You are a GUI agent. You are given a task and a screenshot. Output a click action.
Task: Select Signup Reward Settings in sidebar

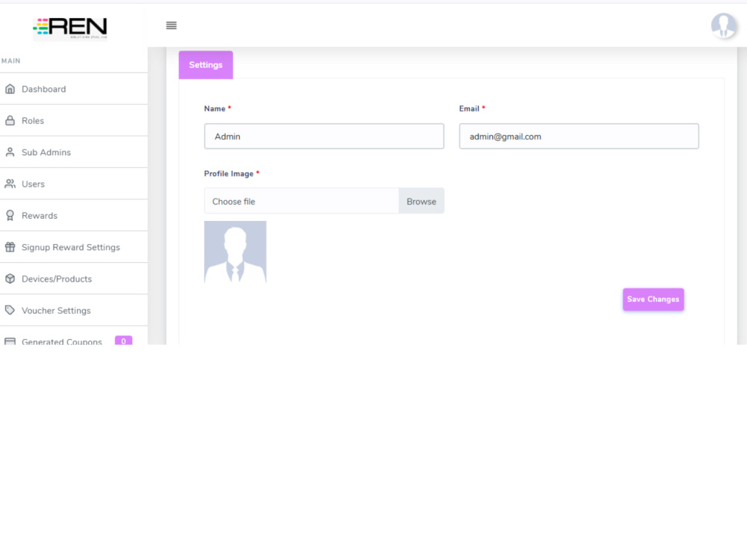pos(74,247)
